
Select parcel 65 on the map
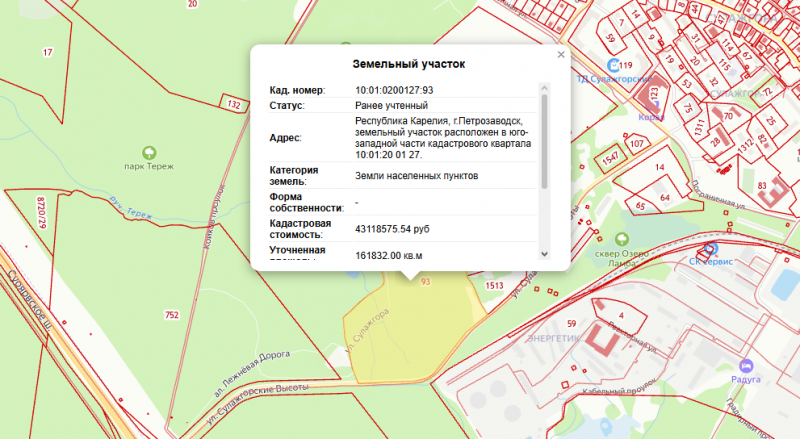tap(640, 206)
